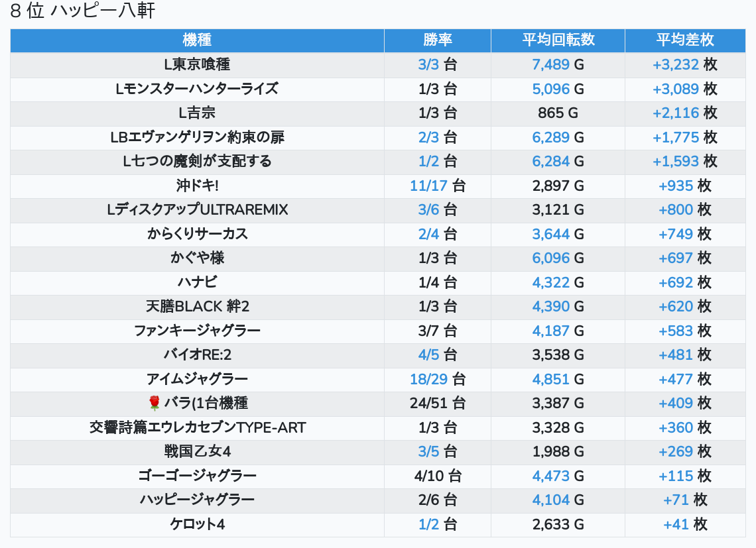Click +749 difference for からくりサーカス
Screen dimensions: 756x548
[x=676, y=234]
